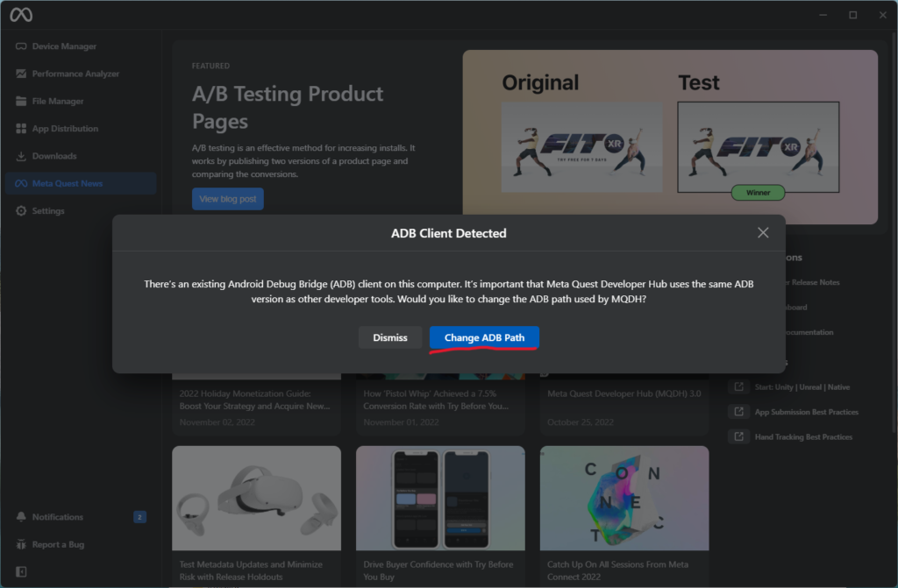This screenshot has height=588, width=898.
Task: Click the vertical scrollbar on right edge
Action: coord(894,232)
